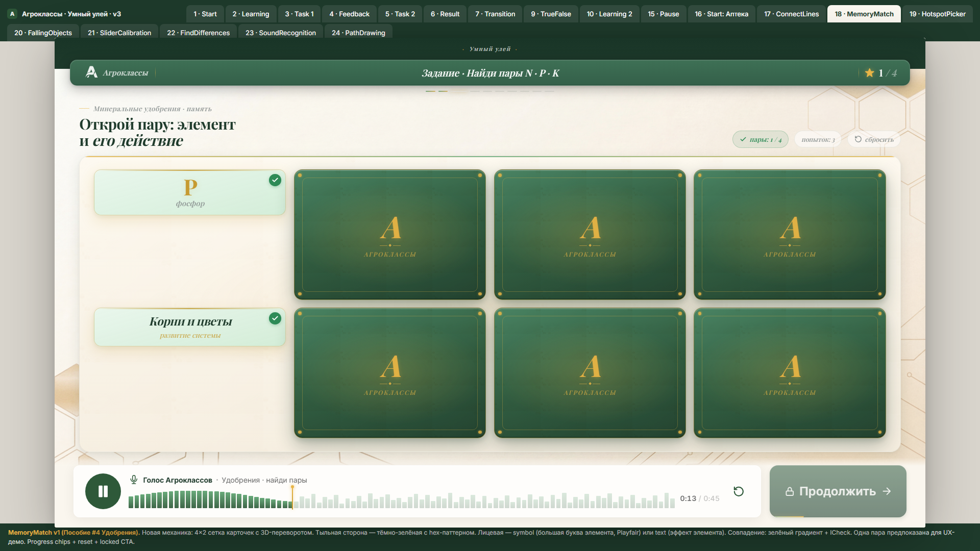Click the microphone icon beside Голос Агроклассов
This screenshot has width=980, height=551.
pos(134,480)
